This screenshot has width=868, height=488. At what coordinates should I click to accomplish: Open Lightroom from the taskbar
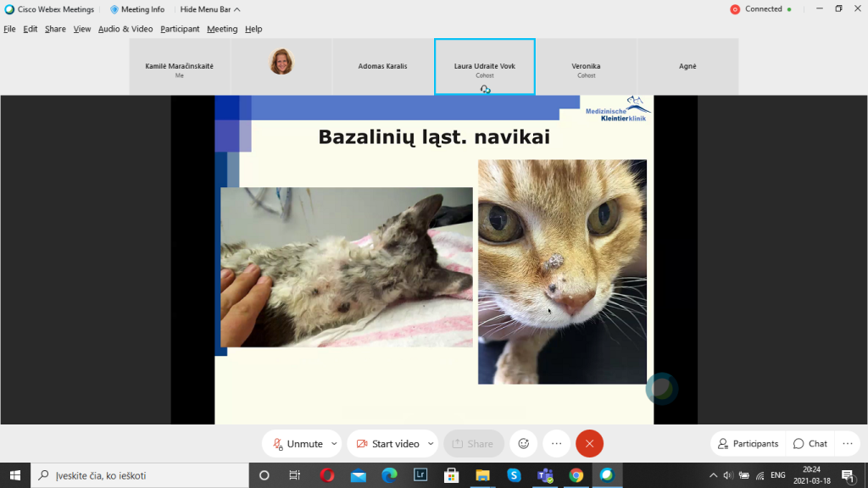[x=420, y=475]
